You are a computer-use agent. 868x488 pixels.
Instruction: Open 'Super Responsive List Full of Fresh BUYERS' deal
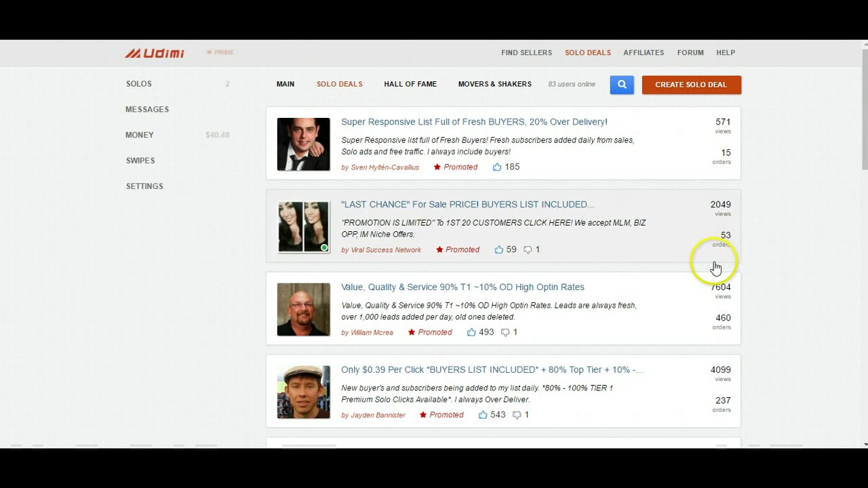click(x=474, y=122)
